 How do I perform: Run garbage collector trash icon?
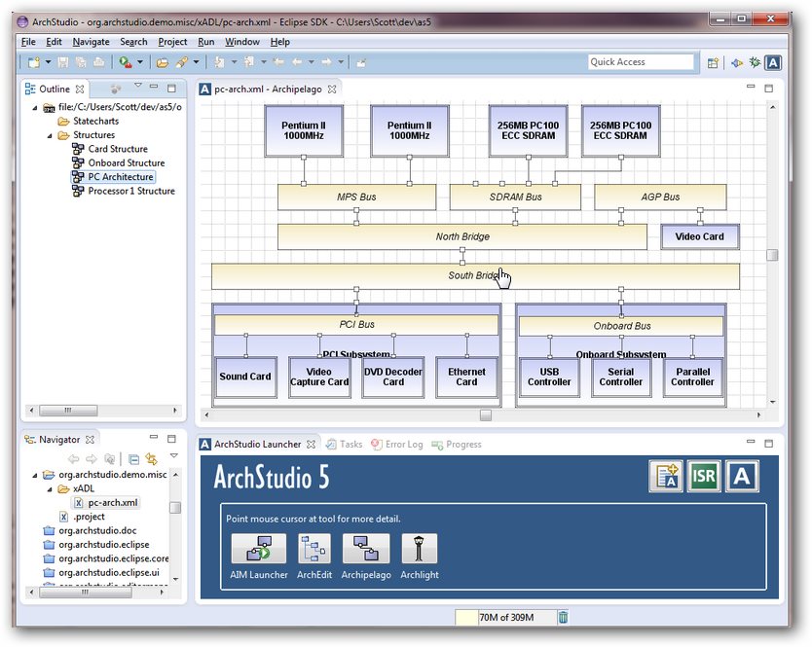tap(563, 617)
